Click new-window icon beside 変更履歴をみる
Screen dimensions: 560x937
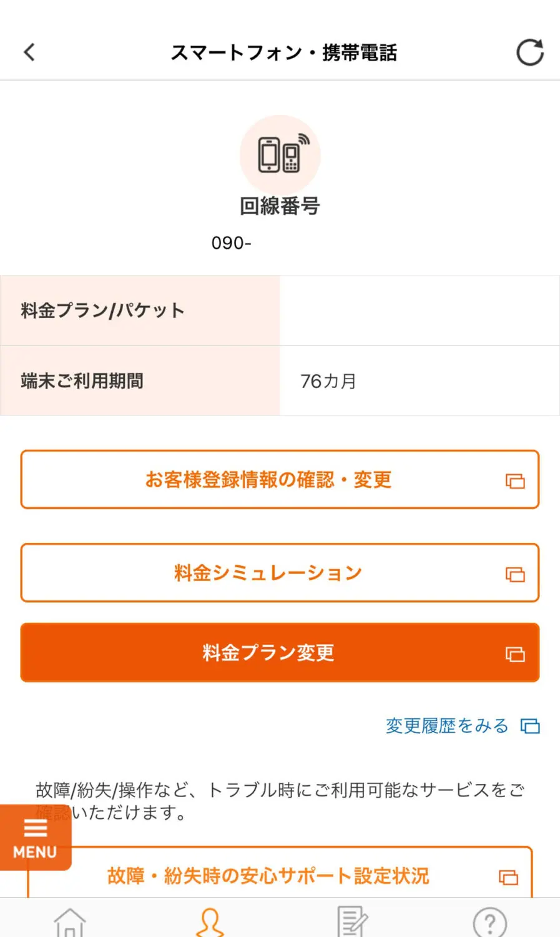530,726
